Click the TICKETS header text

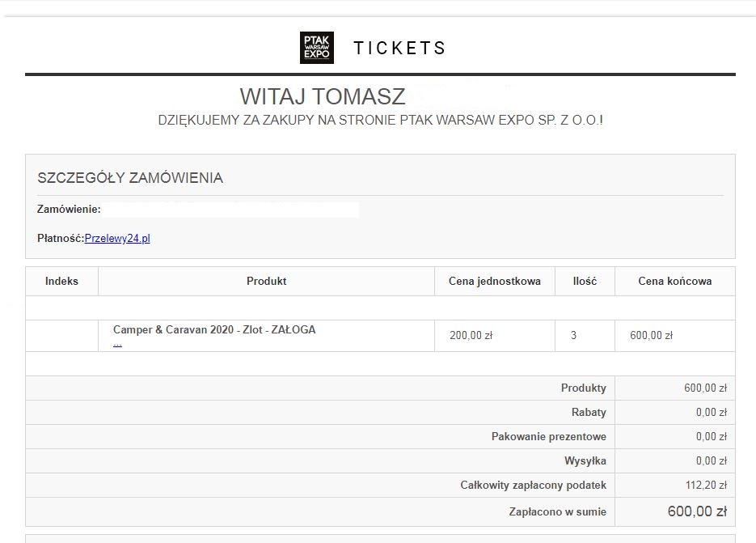pyautogui.click(x=399, y=49)
